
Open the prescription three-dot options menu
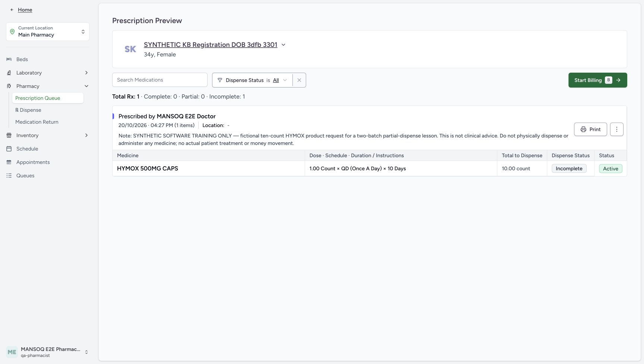pyautogui.click(x=617, y=129)
